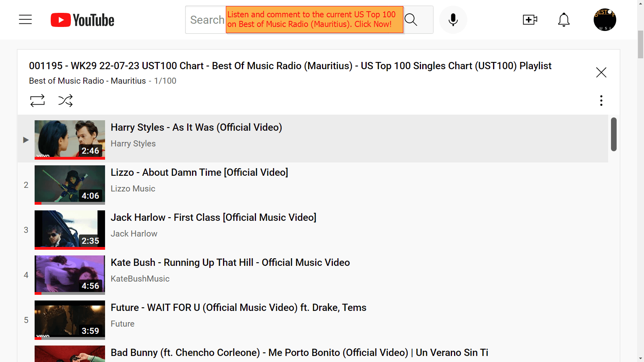
Task: Select the Jack Harlow - First Class track
Action: click(213, 217)
